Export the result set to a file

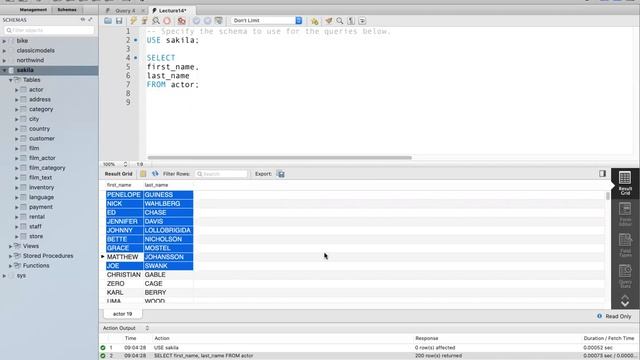pos(281,174)
